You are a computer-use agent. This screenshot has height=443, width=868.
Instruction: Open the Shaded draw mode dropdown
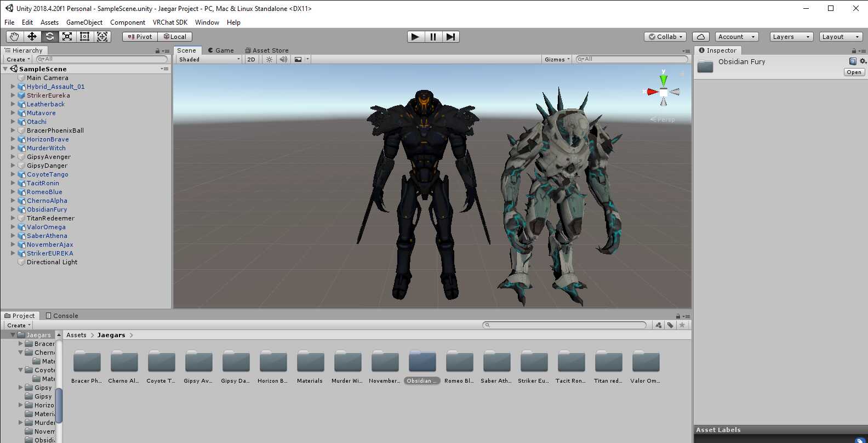pyautogui.click(x=209, y=59)
